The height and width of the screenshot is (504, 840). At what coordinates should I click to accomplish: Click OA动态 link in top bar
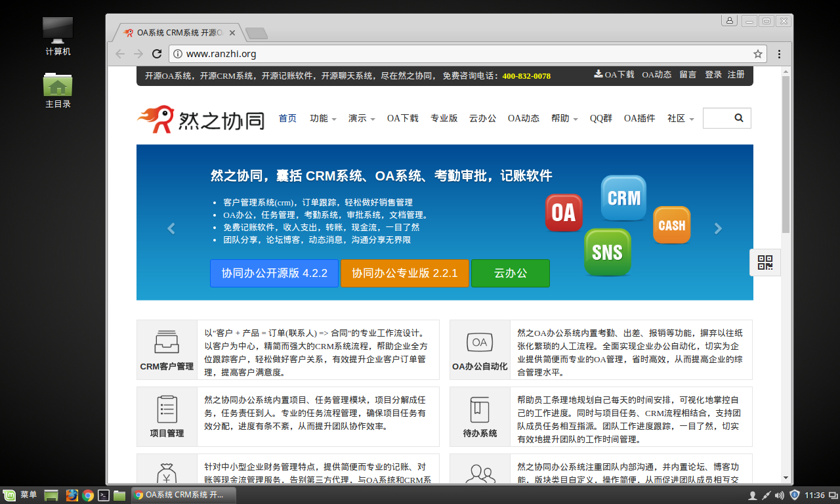[657, 75]
